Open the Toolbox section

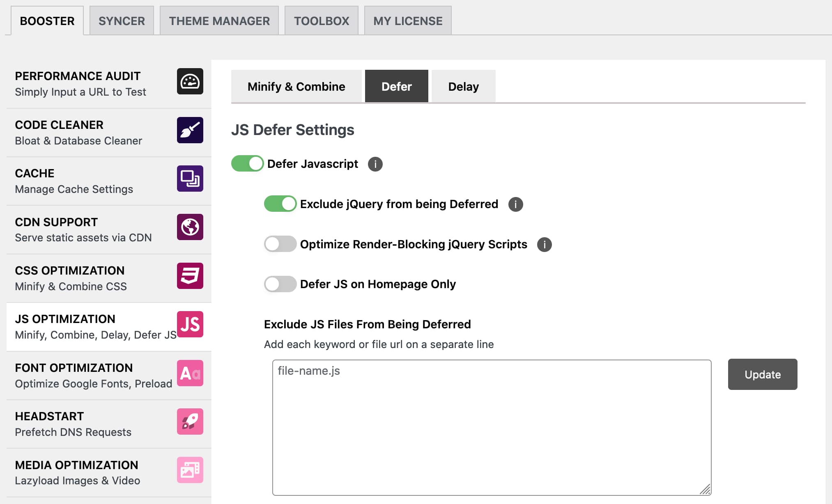point(321,20)
